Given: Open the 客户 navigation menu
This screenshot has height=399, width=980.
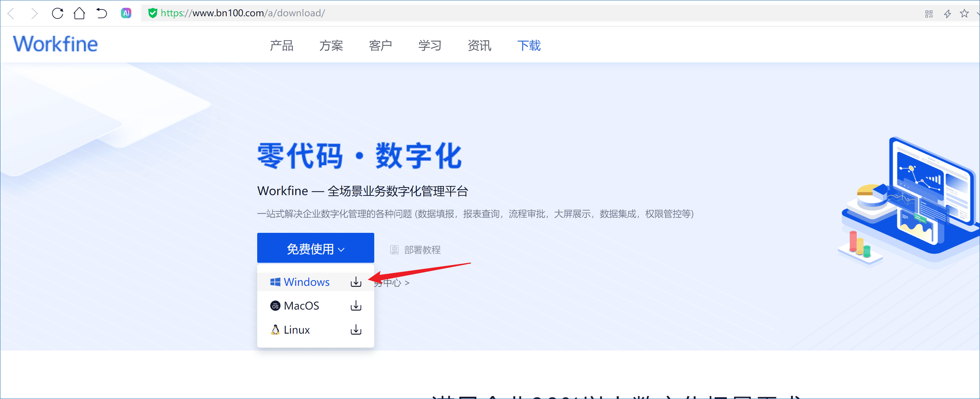Looking at the screenshot, I should [380, 46].
